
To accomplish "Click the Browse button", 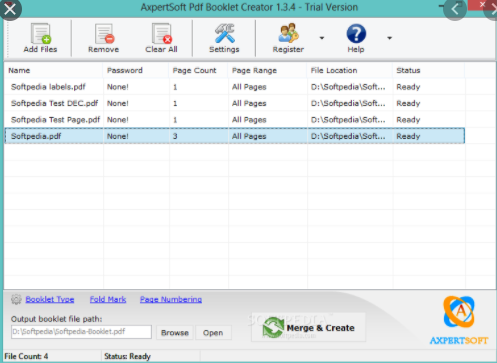I will pyautogui.click(x=175, y=333).
